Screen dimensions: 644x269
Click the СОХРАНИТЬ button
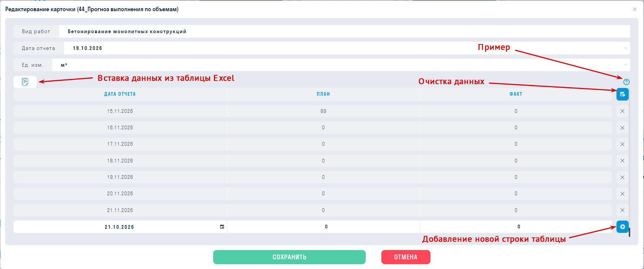[289, 257]
